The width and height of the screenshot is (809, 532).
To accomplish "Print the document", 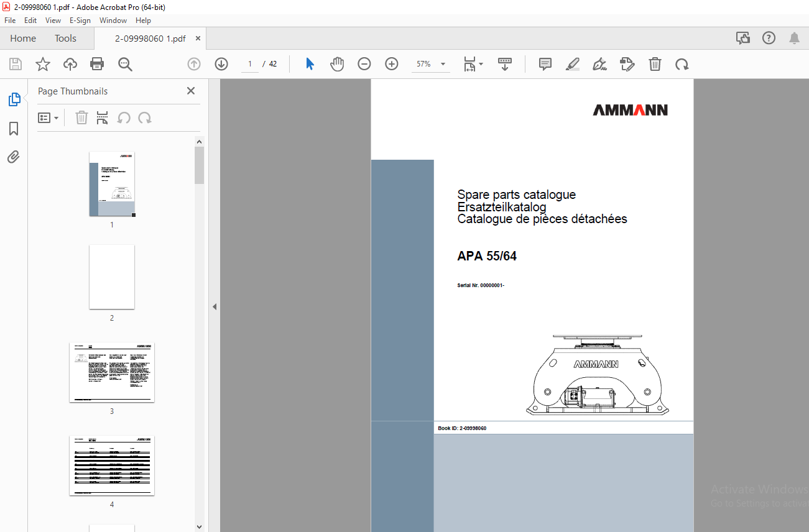I will [x=97, y=64].
